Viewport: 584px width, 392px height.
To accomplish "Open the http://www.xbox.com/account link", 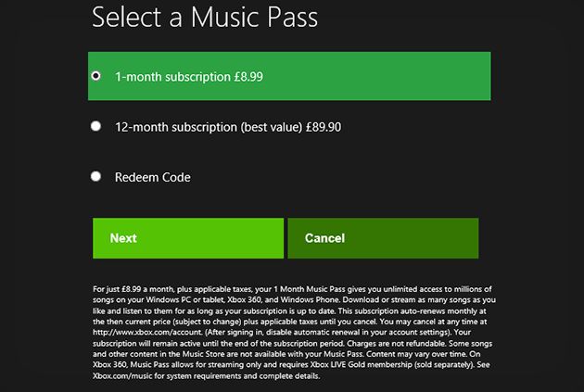I will (147, 333).
